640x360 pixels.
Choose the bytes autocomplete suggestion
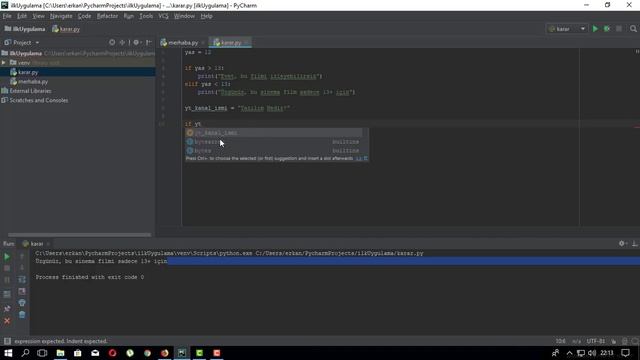[x=273, y=151]
